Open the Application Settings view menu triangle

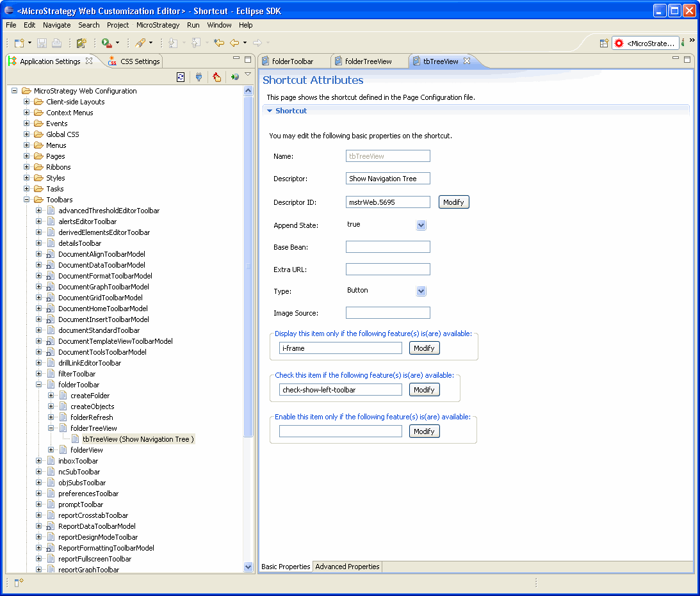coord(248,74)
